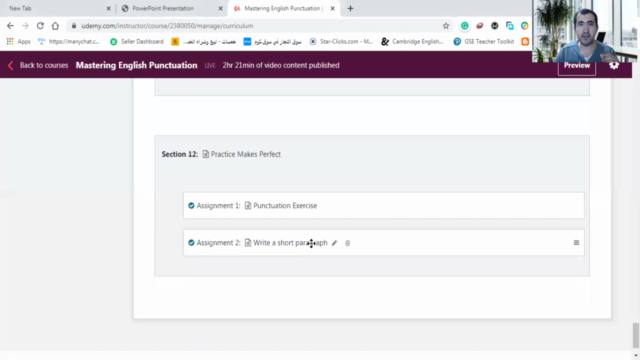This screenshot has height=360, width=640.
Task: Click the LIVE status label
Action: click(x=210, y=66)
